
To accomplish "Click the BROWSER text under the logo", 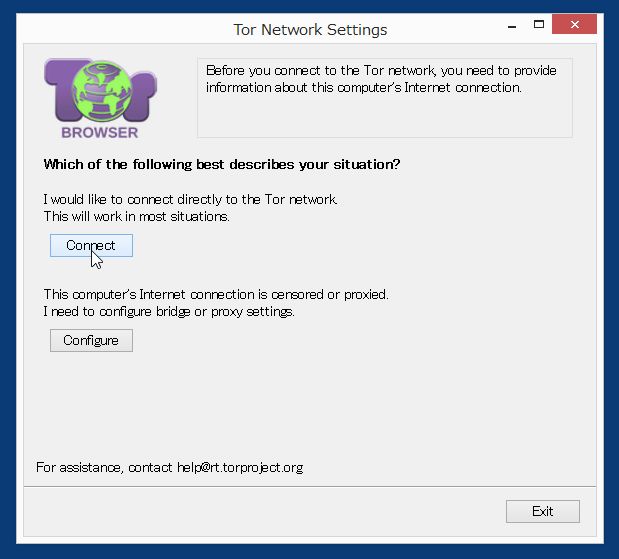I will tap(100, 133).
